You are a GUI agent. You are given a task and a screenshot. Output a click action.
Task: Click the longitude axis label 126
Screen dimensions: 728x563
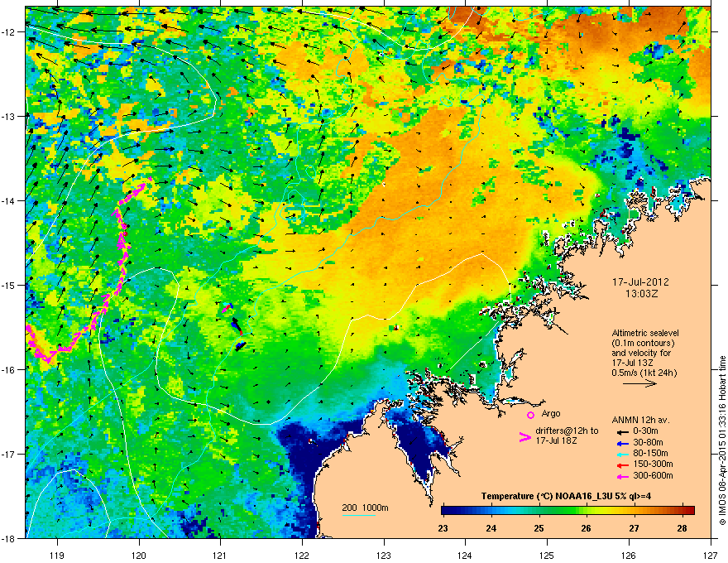click(629, 555)
